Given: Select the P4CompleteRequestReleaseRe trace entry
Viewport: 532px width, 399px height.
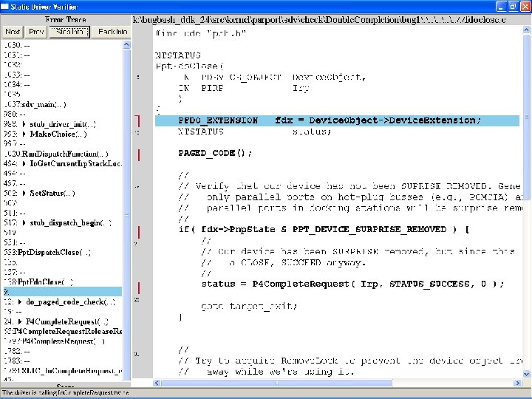Looking at the screenshot, I should (63, 332).
